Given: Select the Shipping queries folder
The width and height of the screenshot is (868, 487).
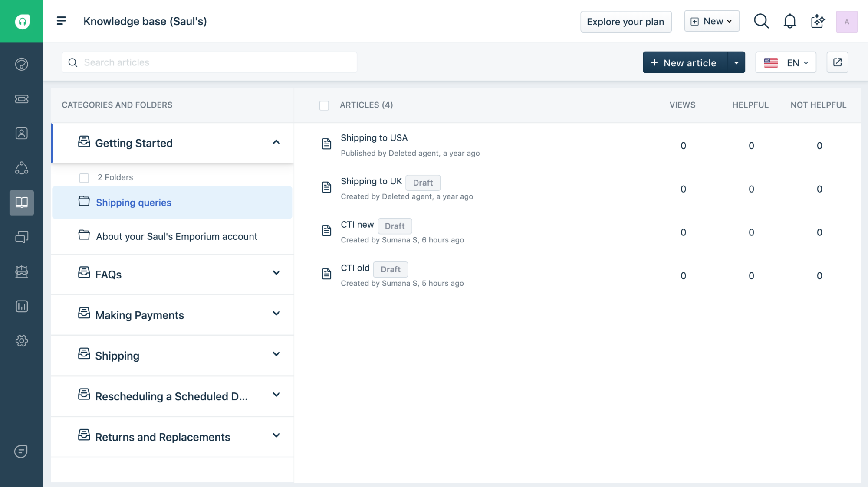Looking at the screenshot, I should 133,203.
